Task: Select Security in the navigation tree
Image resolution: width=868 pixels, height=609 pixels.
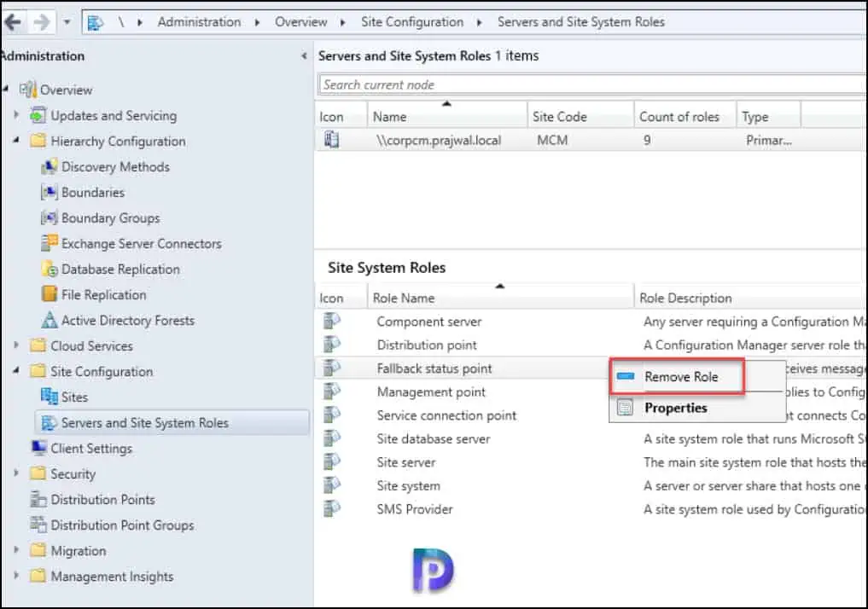Action: (73, 474)
